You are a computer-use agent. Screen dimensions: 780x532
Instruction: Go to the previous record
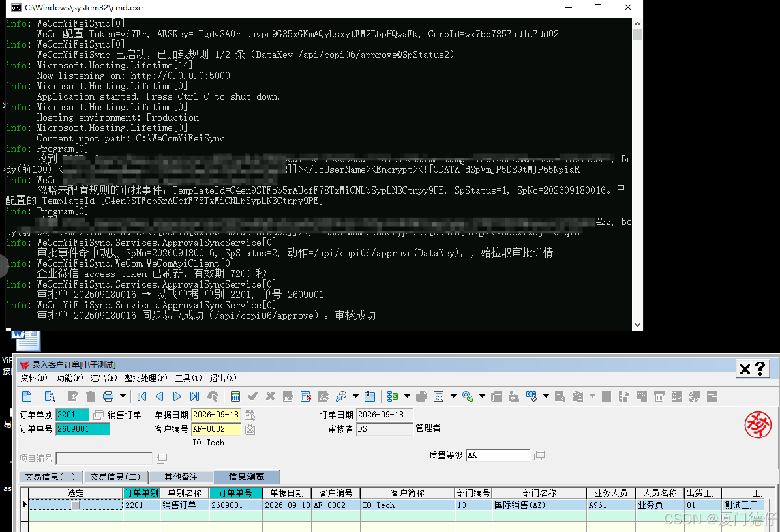coord(160,396)
